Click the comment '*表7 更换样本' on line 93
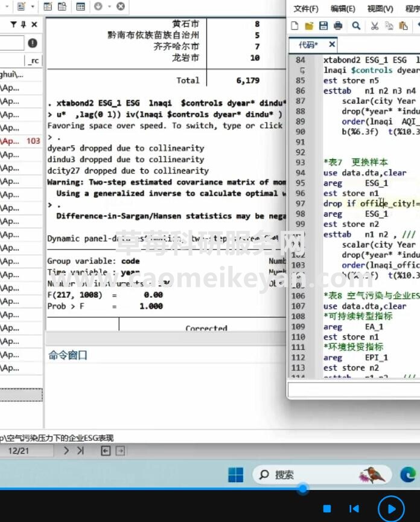Screen dimensions: 420x522 (355, 163)
